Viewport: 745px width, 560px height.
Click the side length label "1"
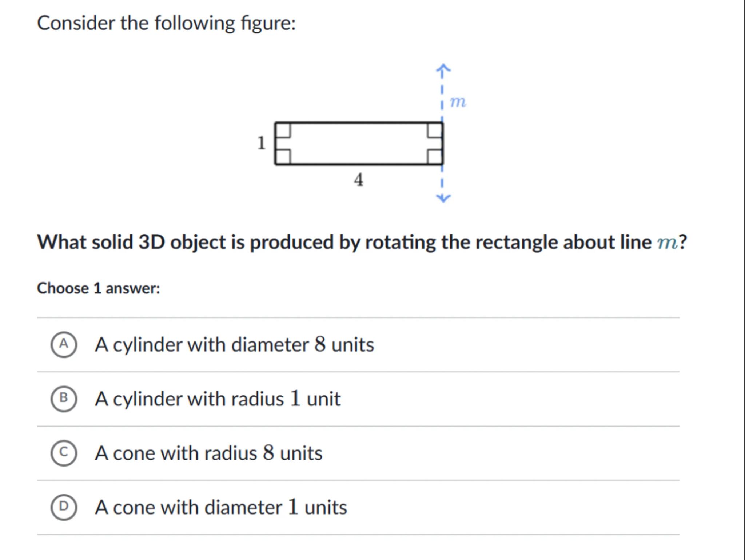(261, 143)
